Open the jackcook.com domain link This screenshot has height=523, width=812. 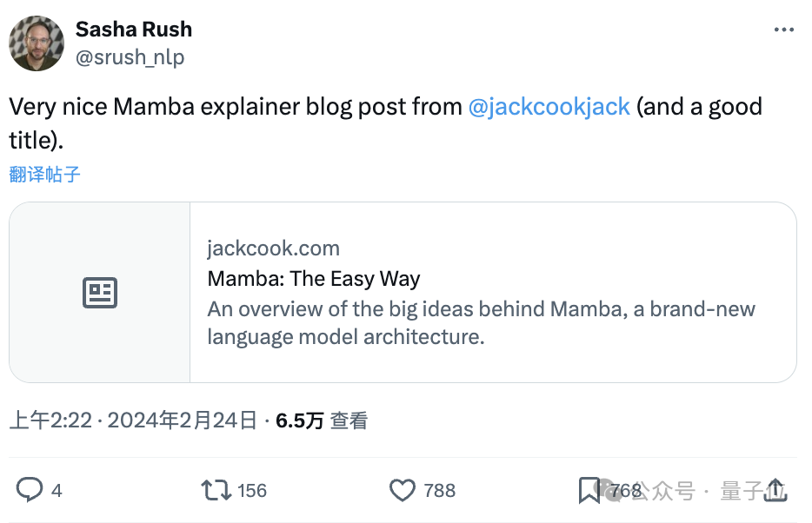pyautogui.click(x=273, y=248)
